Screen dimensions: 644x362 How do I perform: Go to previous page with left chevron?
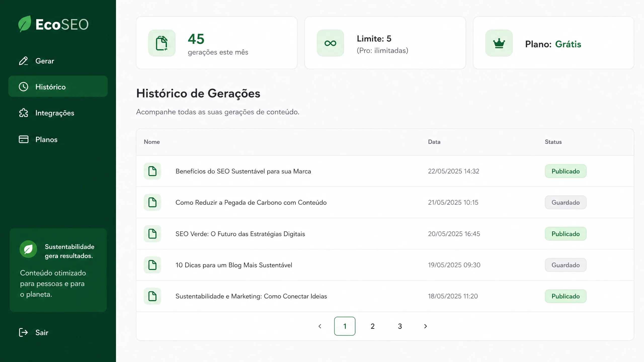(320, 326)
